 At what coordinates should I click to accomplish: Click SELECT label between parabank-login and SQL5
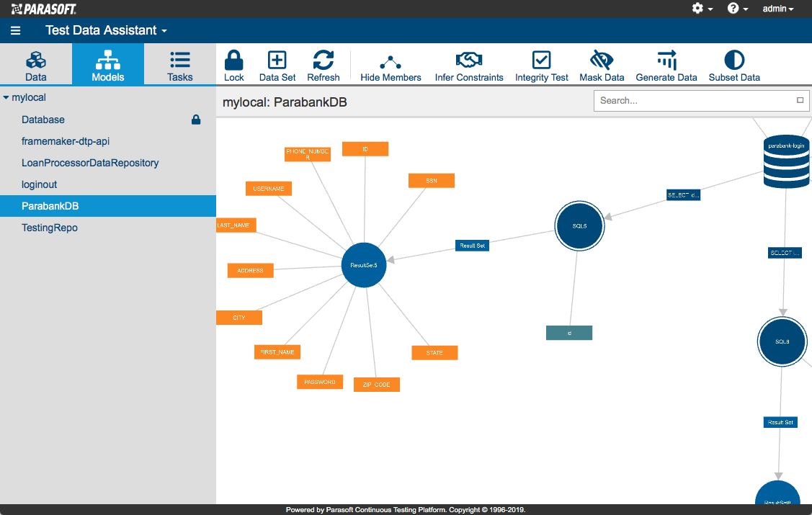pos(684,195)
